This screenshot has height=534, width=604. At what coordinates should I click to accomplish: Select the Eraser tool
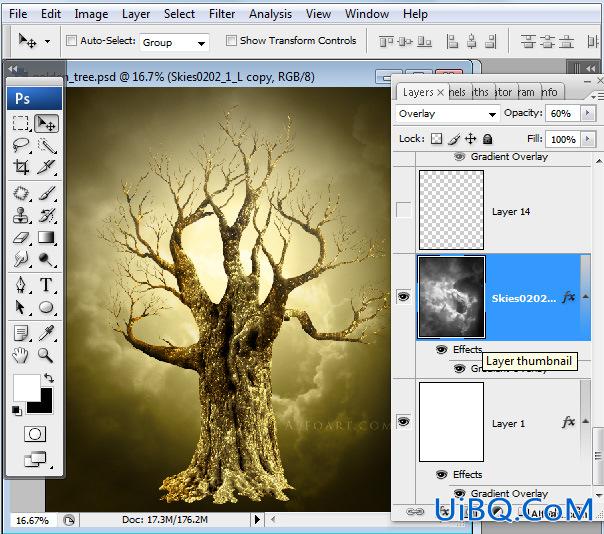20,238
